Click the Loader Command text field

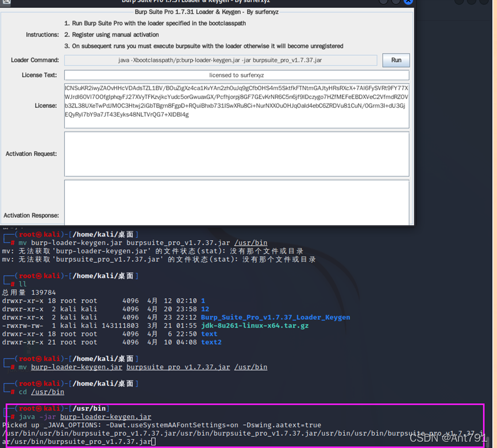tap(221, 60)
